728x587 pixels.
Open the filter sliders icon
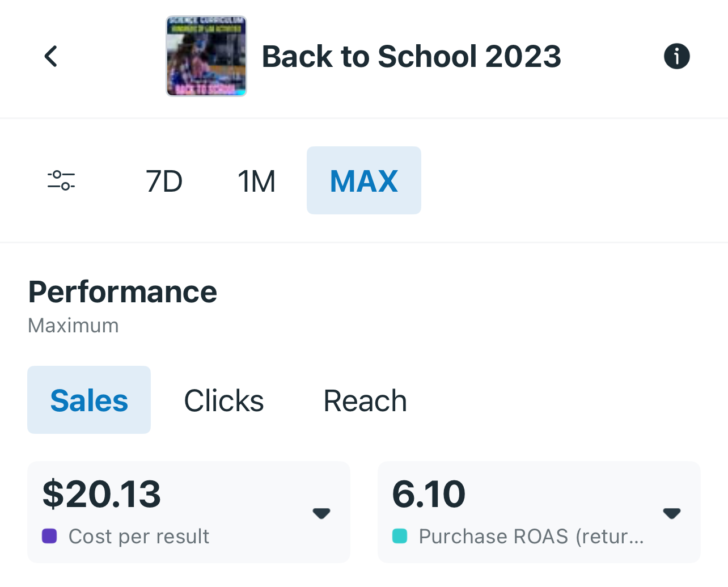click(x=61, y=180)
